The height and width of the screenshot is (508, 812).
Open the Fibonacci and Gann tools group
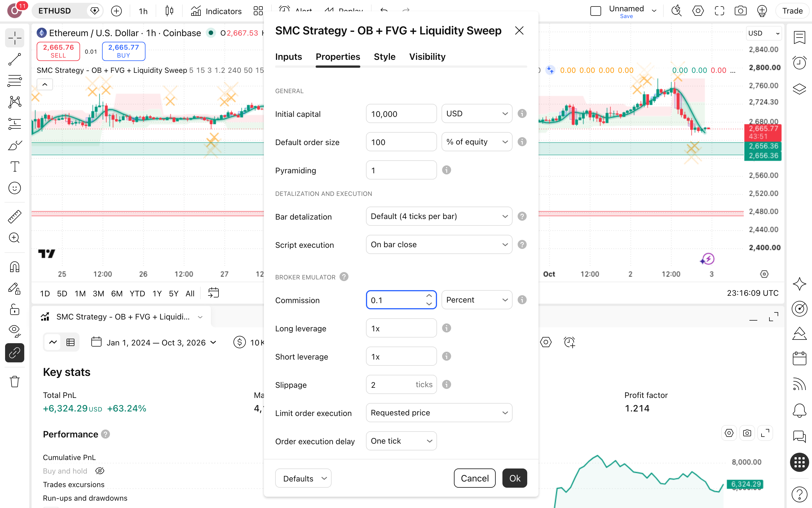[15, 81]
